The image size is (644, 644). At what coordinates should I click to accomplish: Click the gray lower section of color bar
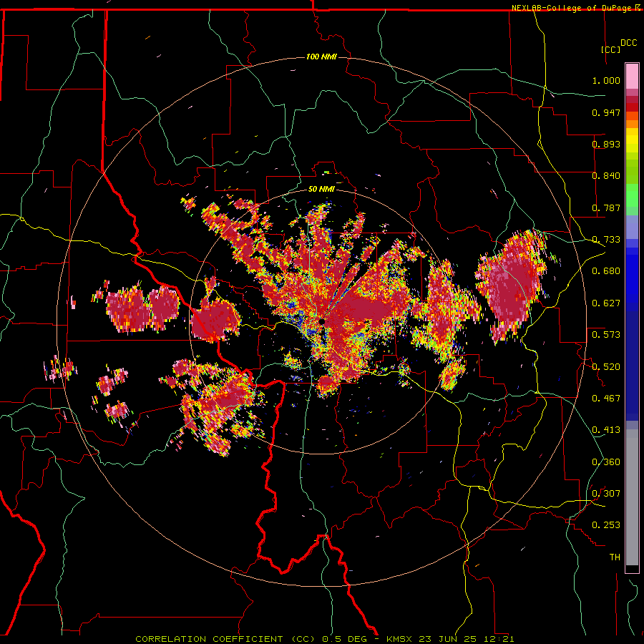click(632, 497)
